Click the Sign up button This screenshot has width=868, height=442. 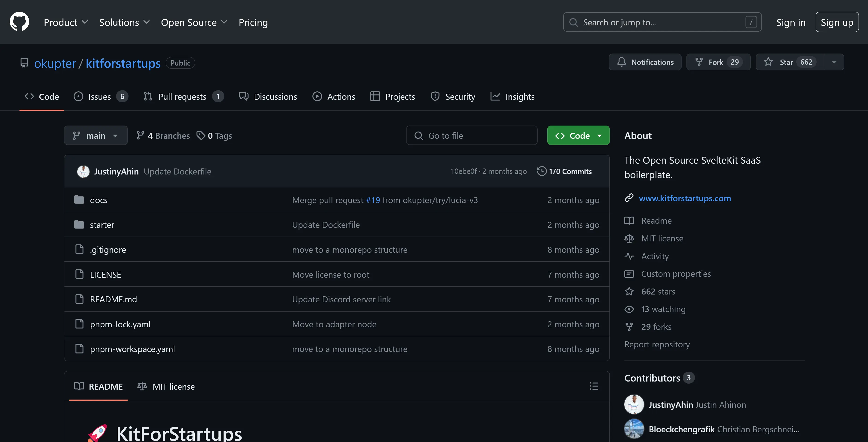point(837,22)
